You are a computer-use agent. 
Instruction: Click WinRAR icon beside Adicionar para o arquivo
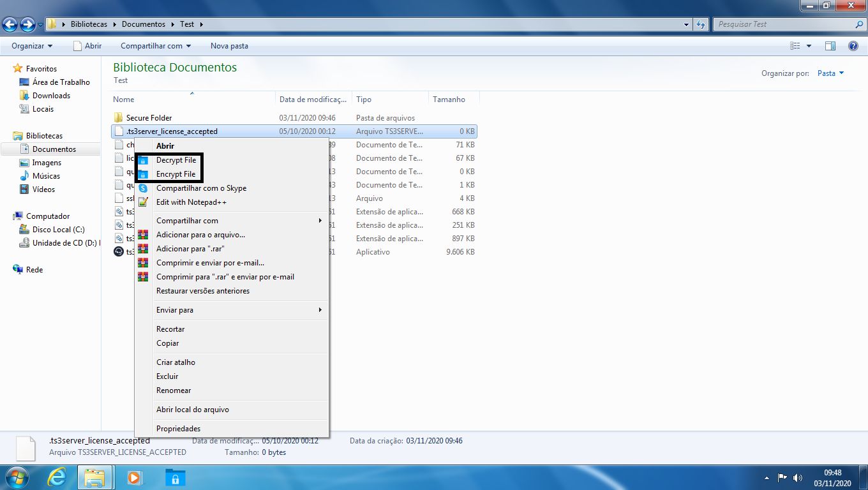pyautogui.click(x=144, y=235)
